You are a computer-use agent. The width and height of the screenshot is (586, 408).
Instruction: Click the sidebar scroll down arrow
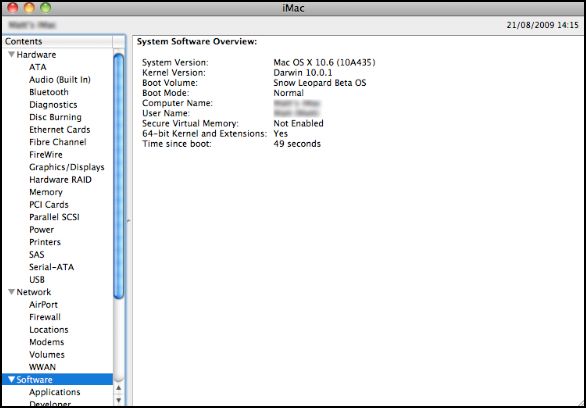click(118, 400)
